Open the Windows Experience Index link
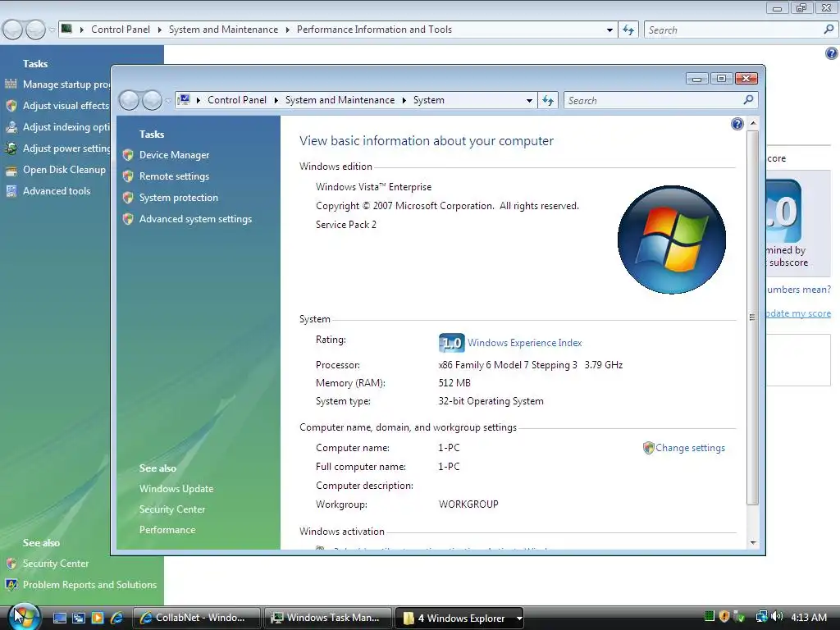Screen dimensions: 840x630 coord(524,343)
